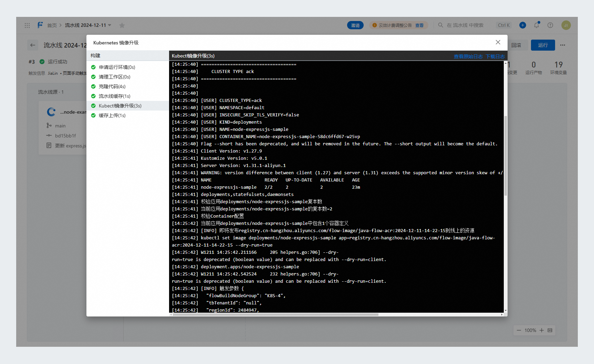Viewport: 594px width, 364px height.
Task: Click the commit id bd15bb1f
Action: [x=65, y=136]
